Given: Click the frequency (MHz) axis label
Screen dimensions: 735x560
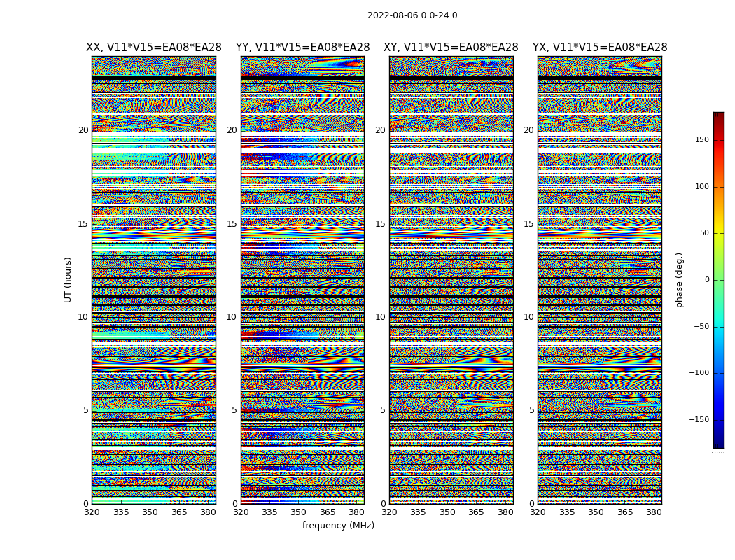Looking at the screenshot, I should (338, 525).
